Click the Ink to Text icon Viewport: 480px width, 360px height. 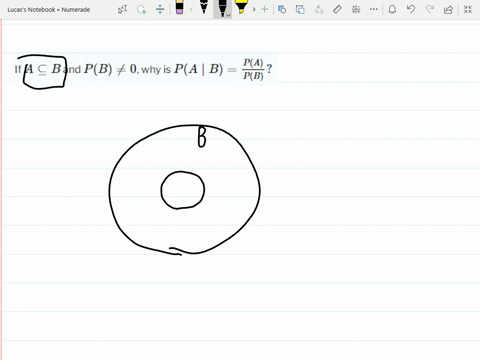point(319,9)
